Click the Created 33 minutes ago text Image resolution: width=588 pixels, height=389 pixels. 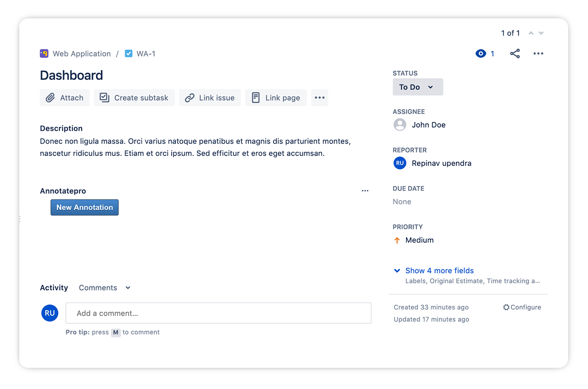(431, 307)
